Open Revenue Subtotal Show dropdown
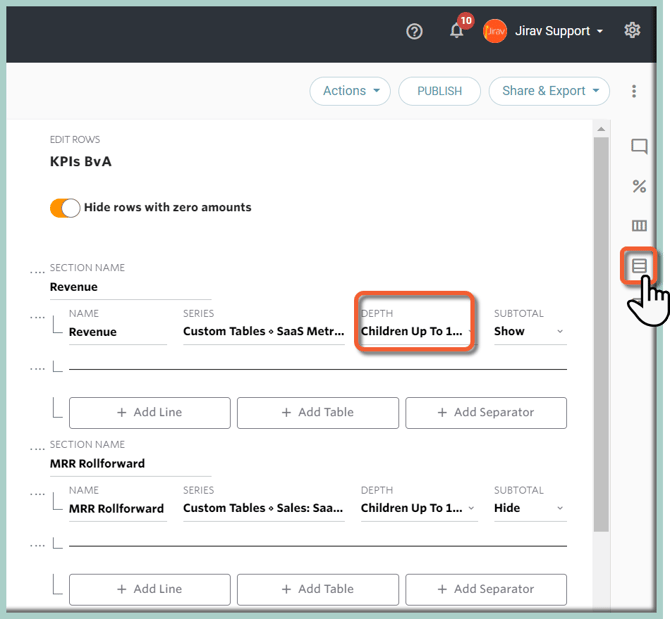This screenshot has width=670, height=619. (x=529, y=331)
